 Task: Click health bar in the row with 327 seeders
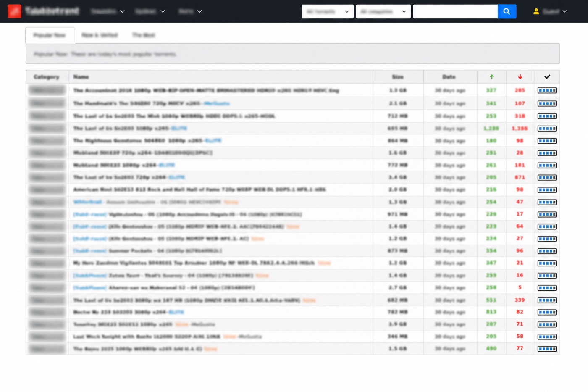(547, 90)
